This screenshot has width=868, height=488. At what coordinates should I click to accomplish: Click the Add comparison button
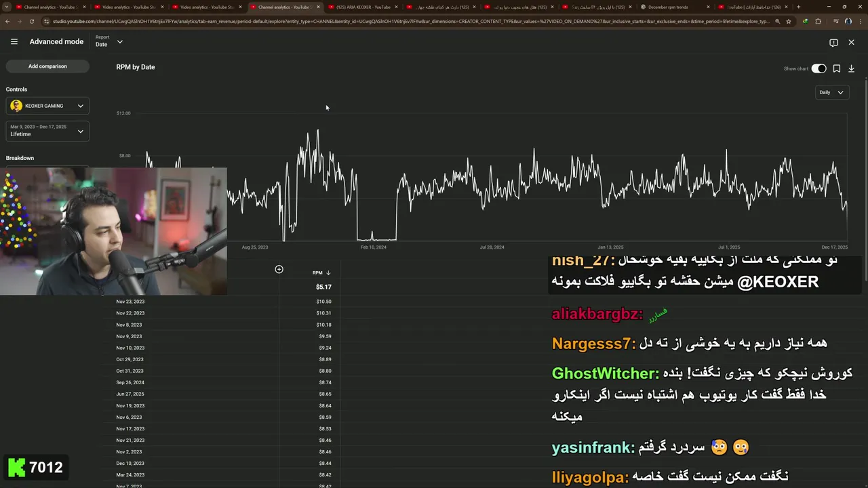[47, 66]
